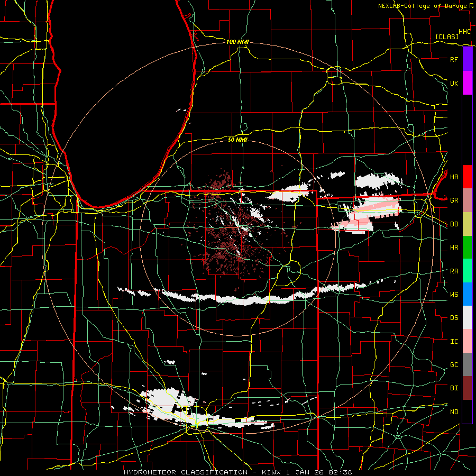Click the 'HR' legend label

(454, 248)
